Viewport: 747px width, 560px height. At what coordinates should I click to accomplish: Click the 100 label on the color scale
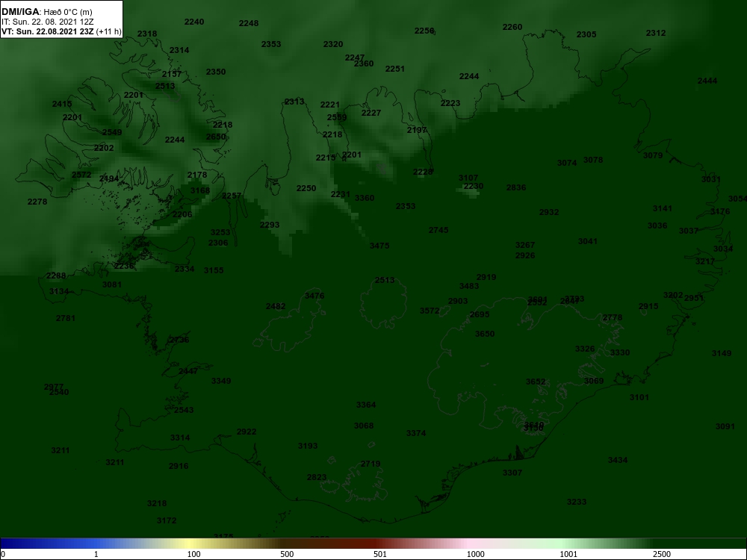click(x=194, y=554)
